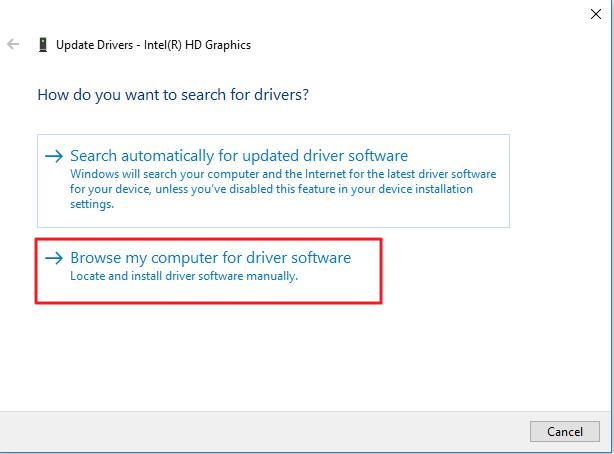This screenshot has width=614, height=454.
Task: Click the 'Windows will search your computer' description
Action: coord(282,174)
